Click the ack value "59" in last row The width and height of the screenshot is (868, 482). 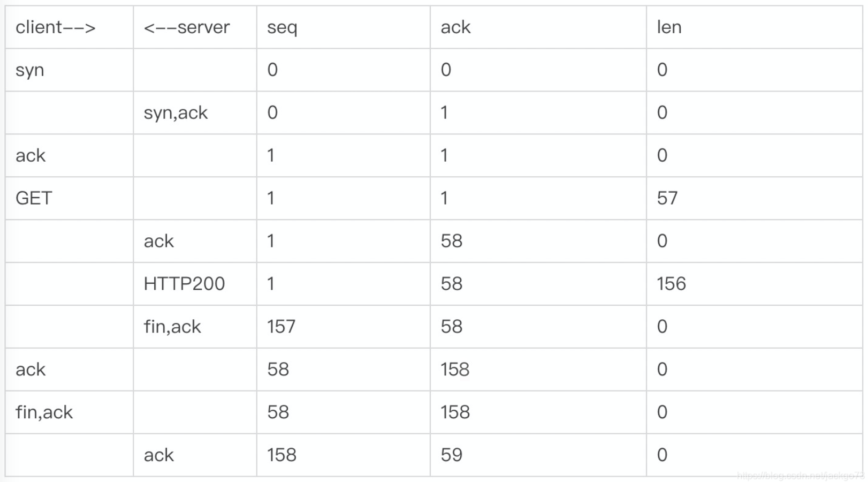point(451,455)
